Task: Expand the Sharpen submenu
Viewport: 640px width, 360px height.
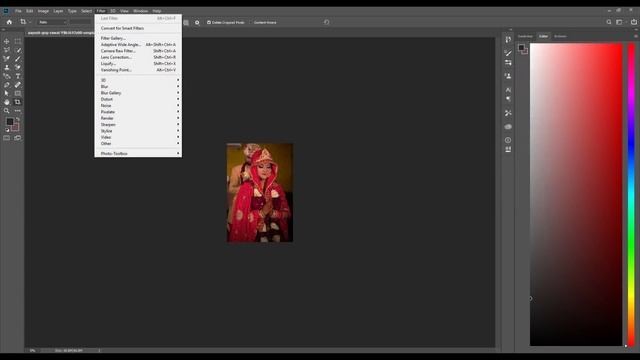Action: (138, 124)
